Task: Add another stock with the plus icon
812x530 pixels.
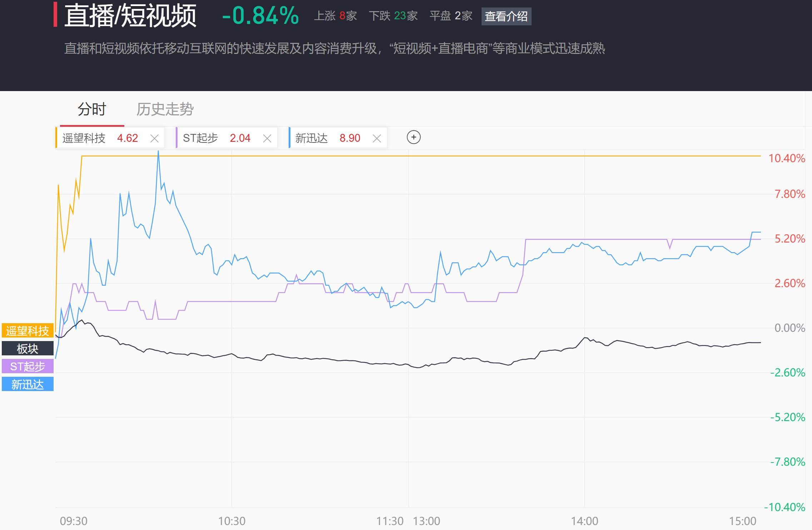Action: pos(414,137)
